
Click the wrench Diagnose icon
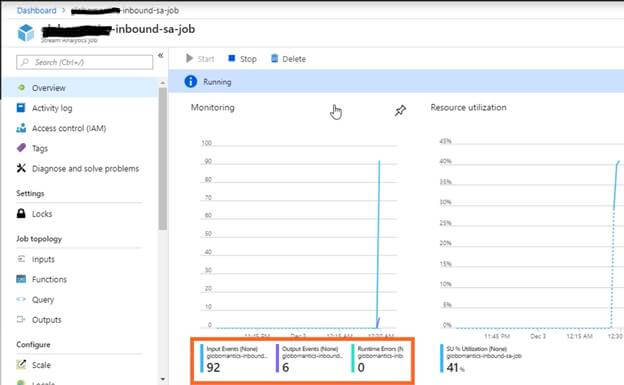[21, 168]
